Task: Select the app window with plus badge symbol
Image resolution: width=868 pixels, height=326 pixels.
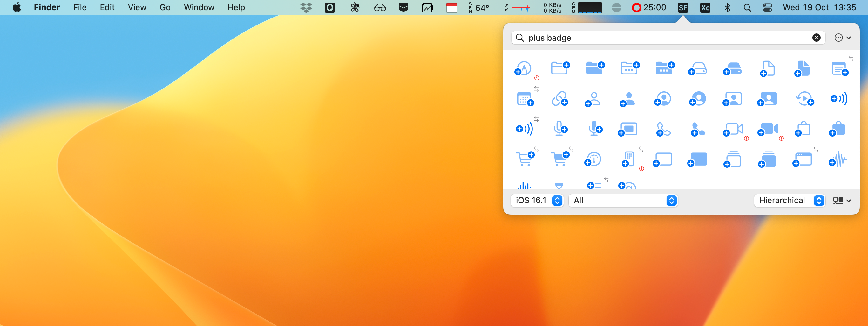Action: pyautogui.click(x=802, y=159)
